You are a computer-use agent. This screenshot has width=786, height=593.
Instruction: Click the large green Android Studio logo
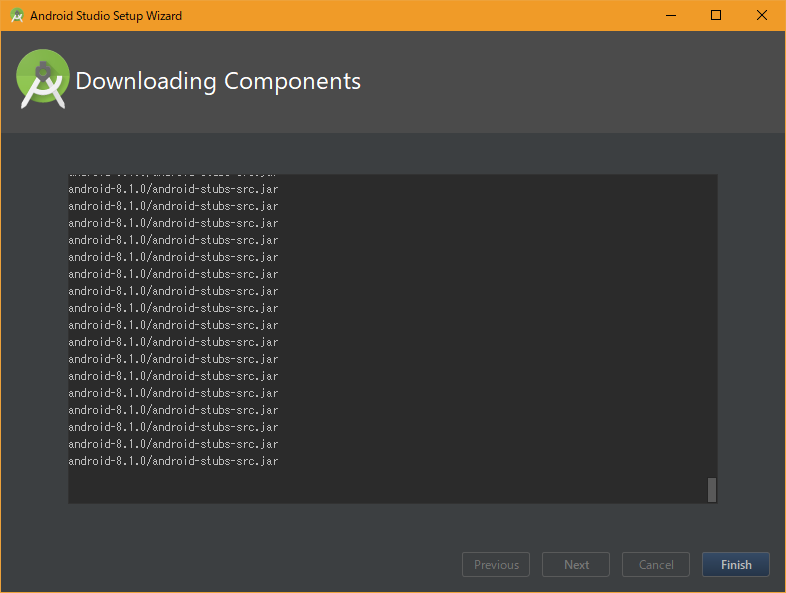click(43, 79)
